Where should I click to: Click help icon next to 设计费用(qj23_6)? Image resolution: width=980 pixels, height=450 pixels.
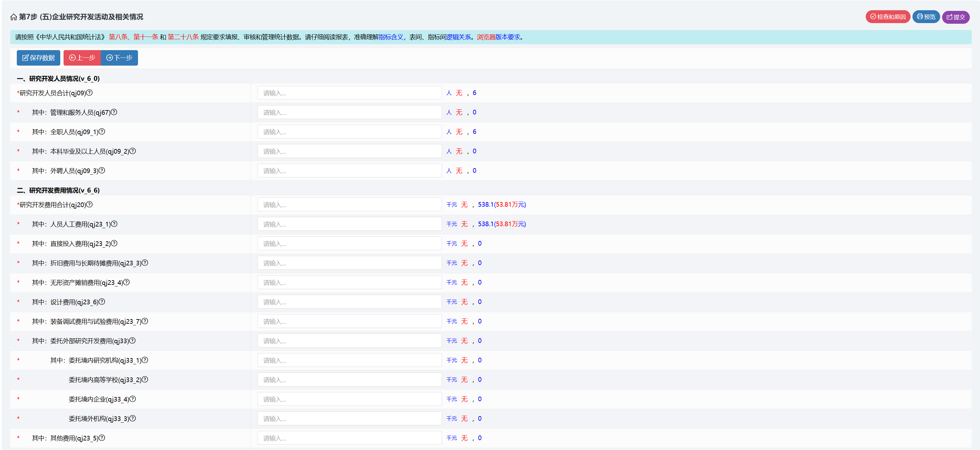(102, 302)
